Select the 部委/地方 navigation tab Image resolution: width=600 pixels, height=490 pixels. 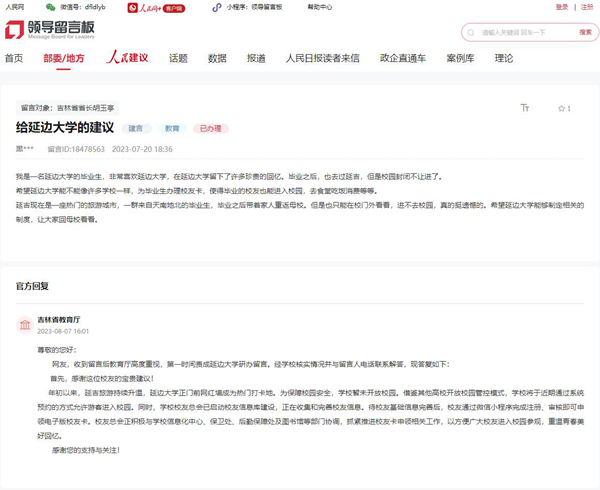[64, 58]
